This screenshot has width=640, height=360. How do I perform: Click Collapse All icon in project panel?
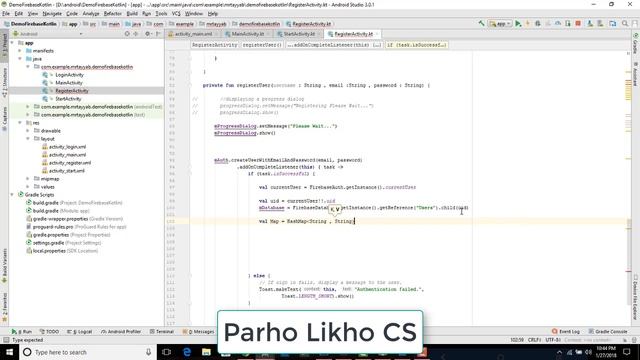point(136,34)
